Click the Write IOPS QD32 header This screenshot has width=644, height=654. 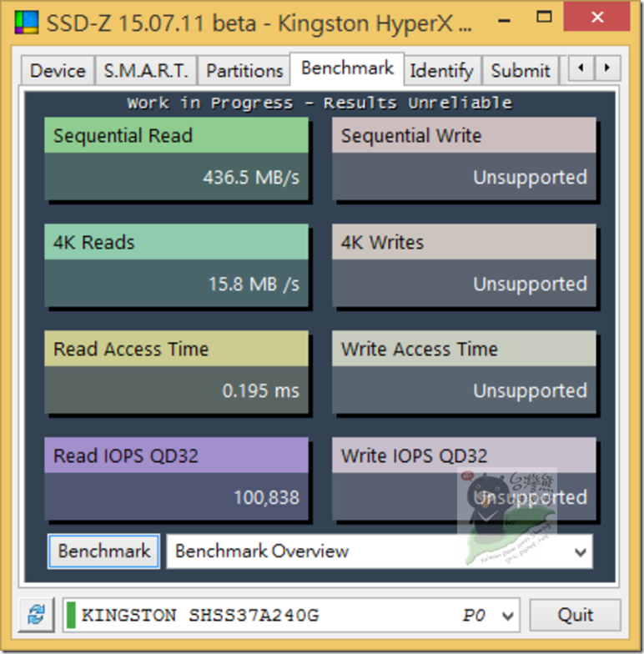coord(464,455)
